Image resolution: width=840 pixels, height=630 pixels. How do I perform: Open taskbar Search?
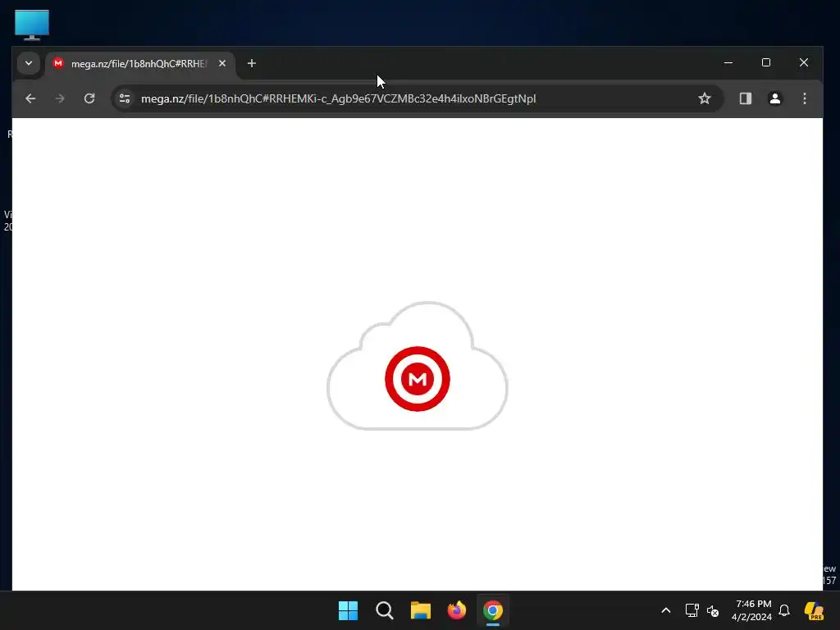click(x=385, y=610)
